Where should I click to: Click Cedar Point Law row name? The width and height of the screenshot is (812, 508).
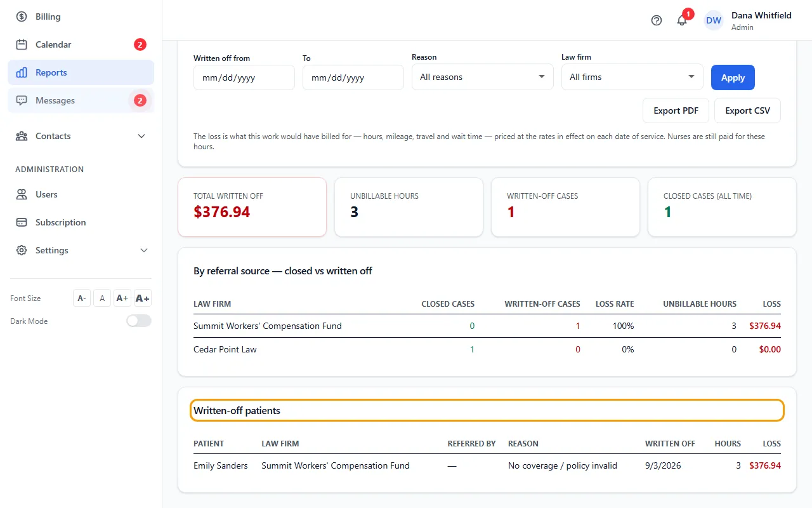(225, 349)
